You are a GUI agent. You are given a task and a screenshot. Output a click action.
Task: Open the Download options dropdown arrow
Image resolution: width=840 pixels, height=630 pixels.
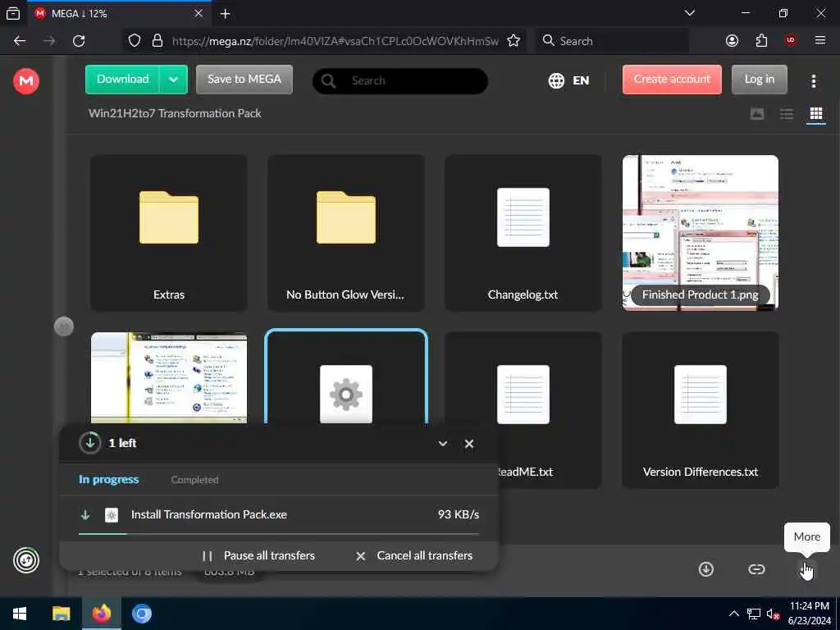click(x=173, y=80)
